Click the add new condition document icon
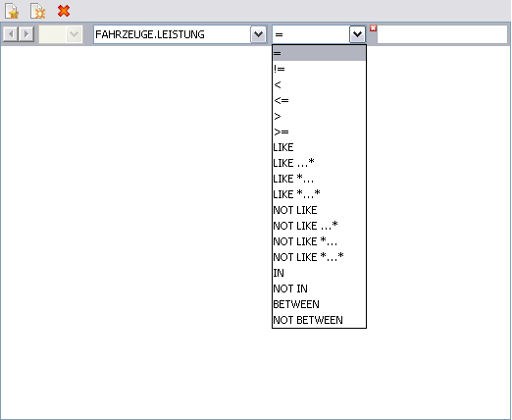512x420 pixels. click(12, 11)
